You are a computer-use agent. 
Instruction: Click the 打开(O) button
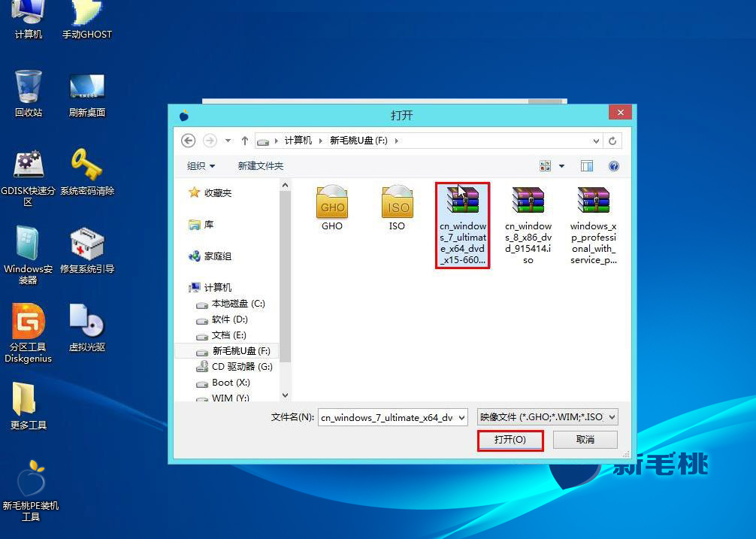[510, 440]
